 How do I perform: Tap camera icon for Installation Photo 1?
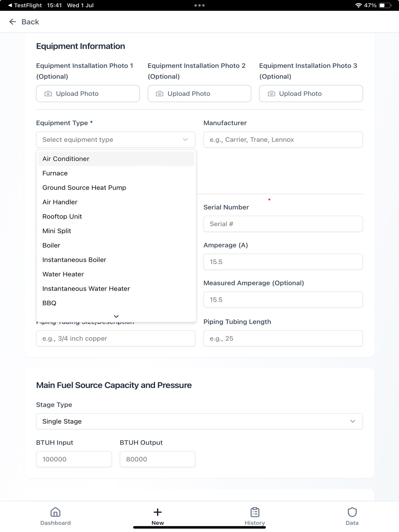[x=48, y=94]
